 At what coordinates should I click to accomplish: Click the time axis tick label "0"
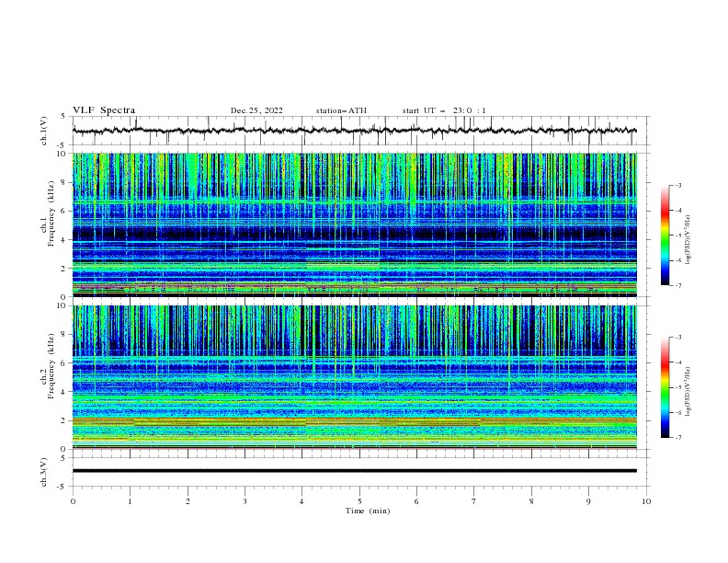click(x=73, y=501)
